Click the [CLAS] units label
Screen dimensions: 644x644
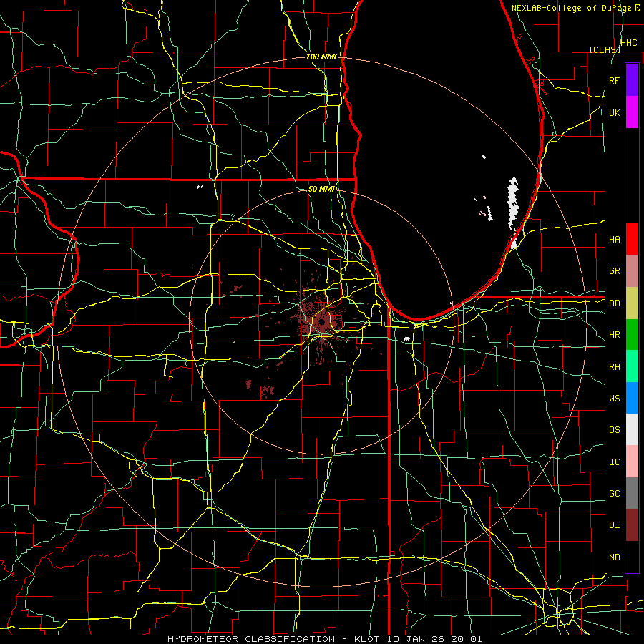tap(605, 49)
